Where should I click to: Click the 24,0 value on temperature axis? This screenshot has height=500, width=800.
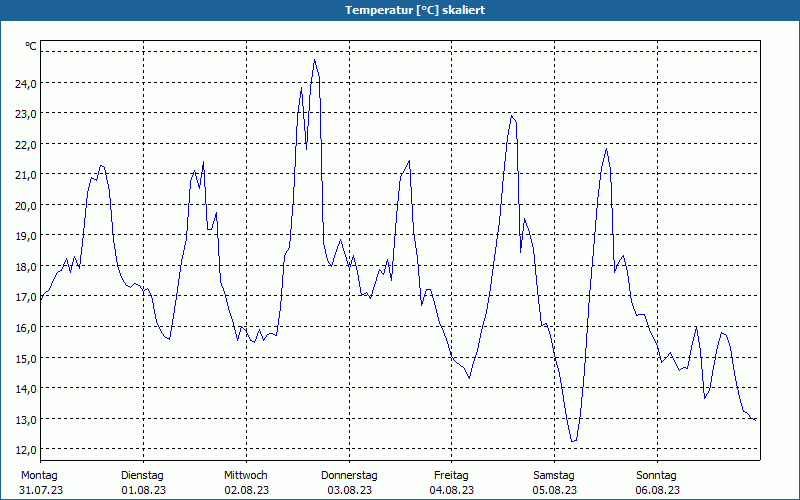pos(26,84)
